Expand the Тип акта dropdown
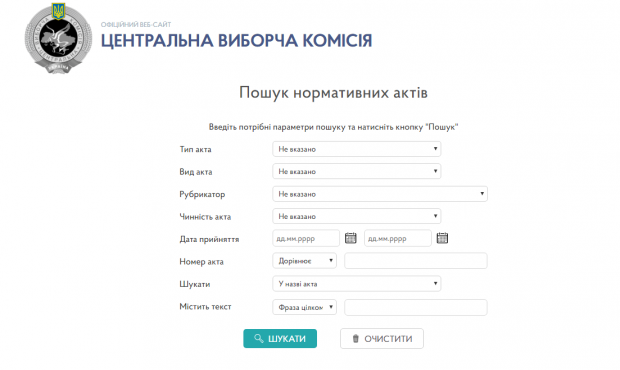Viewport: 620px width, 370px height. [x=357, y=149]
